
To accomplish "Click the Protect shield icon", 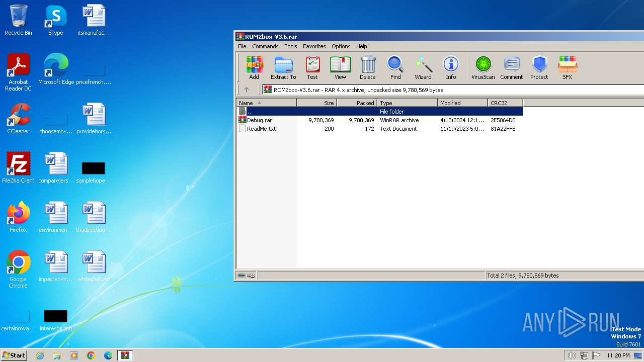I will point(539,68).
